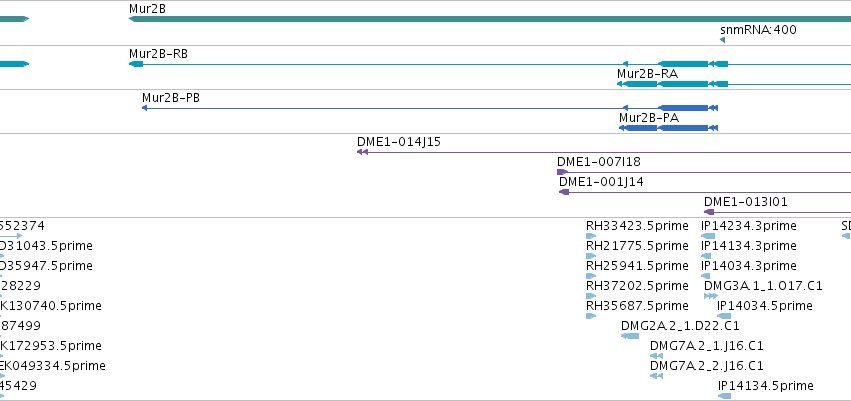Viewport: 851px width, 401px height.
Task: Select the RH21775.5prime EST label
Action: (x=637, y=246)
